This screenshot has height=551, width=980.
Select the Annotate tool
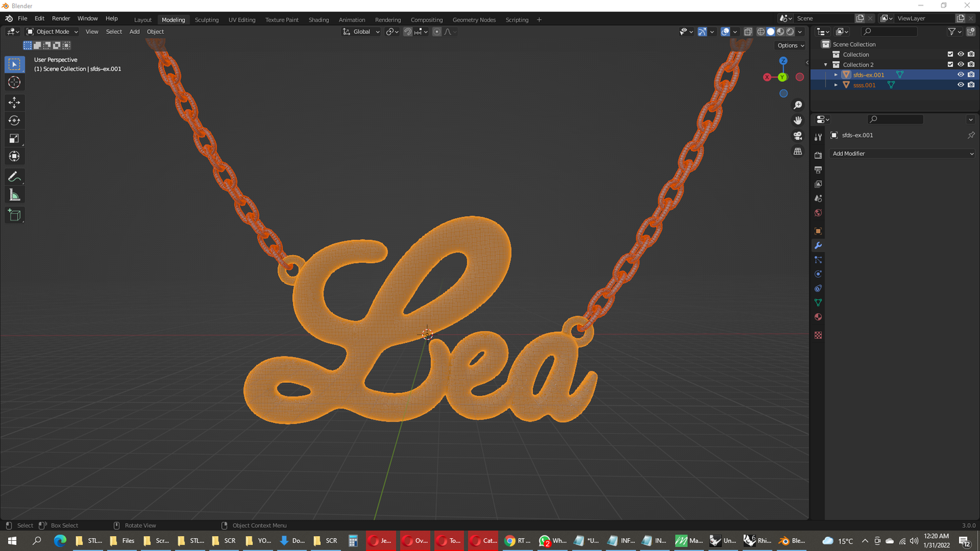[14, 177]
